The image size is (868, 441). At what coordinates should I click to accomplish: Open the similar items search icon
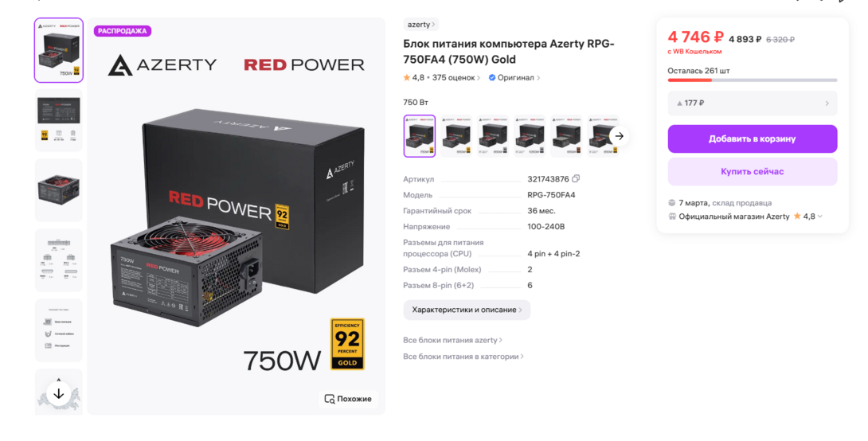pyautogui.click(x=330, y=399)
